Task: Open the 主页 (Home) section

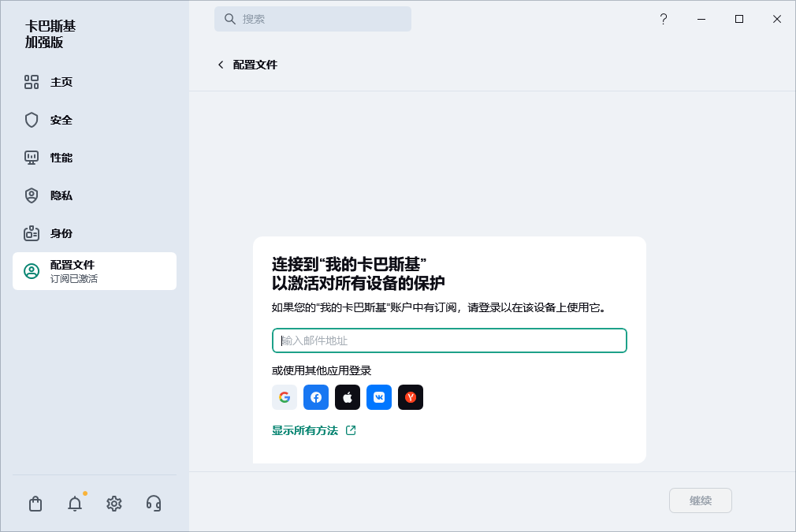Action: tap(63, 82)
